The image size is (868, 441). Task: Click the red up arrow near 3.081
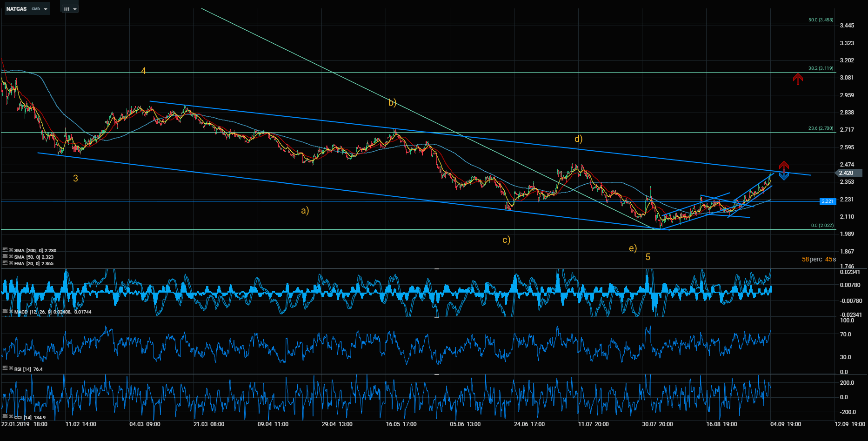(x=798, y=79)
